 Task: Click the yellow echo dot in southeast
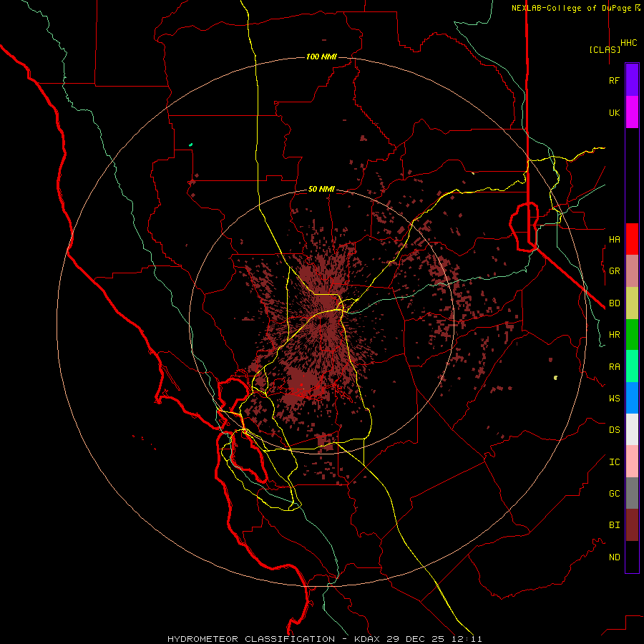(555, 377)
